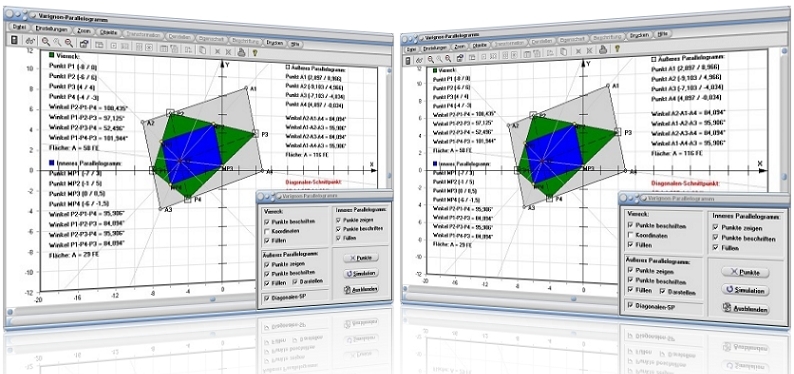794x374 pixels.
Task: Enable 'Koordinaten' checkbox in left dialog
Action: (x=266, y=230)
